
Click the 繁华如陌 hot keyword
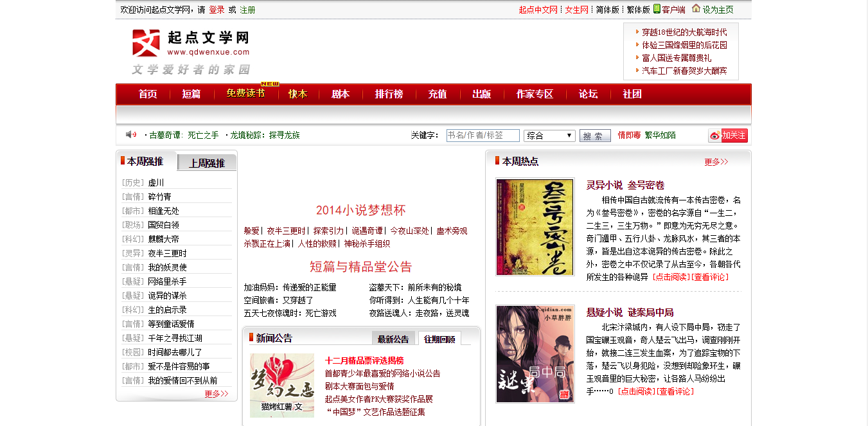(660, 135)
